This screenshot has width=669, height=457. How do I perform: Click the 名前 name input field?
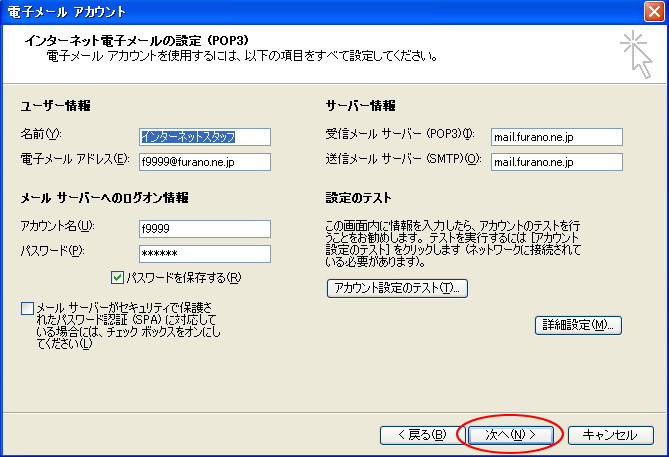(x=205, y=137)
